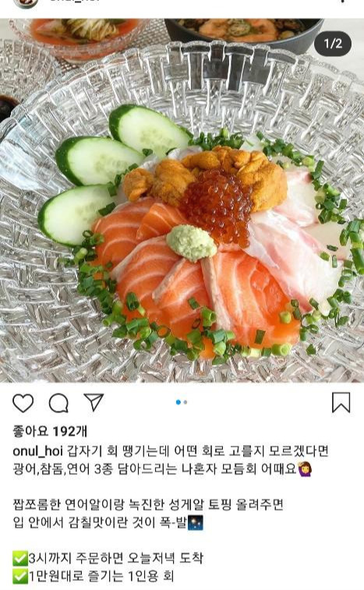Screen dimensions: 364x590
Task: Open the 좋아요 192개 likes list
Action: click(50, 431)
